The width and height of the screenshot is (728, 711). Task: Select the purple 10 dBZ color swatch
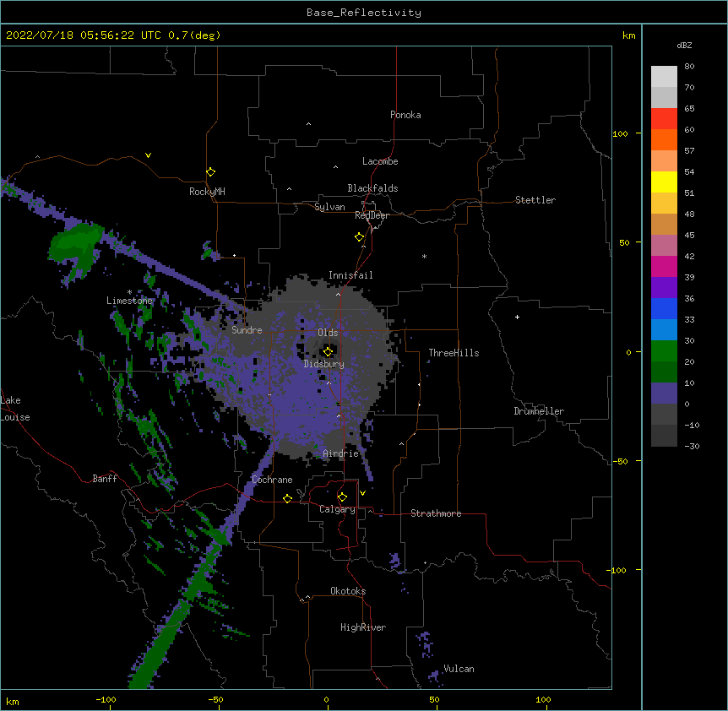(664, 393)
